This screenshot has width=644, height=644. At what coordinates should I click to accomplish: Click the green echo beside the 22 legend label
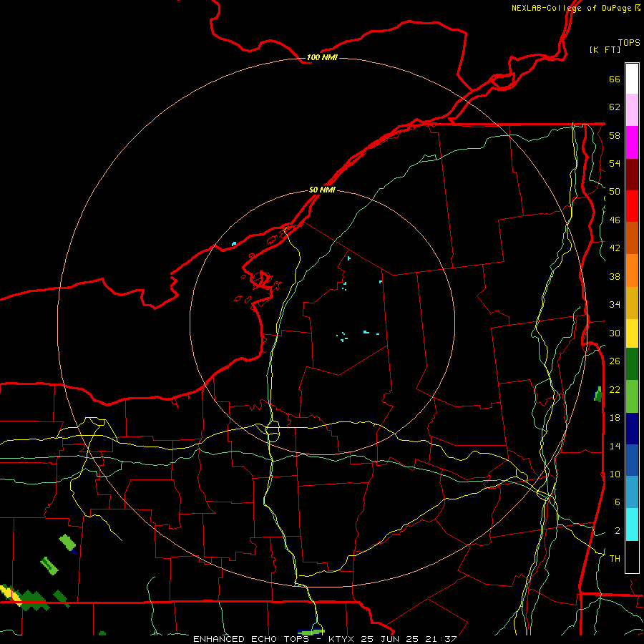tap(598, 394)
